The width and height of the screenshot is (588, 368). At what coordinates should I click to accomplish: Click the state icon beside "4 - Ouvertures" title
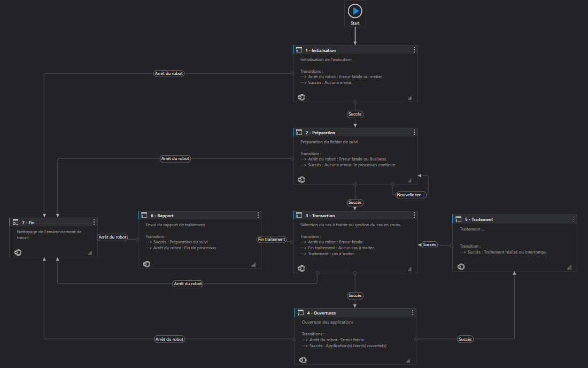(300, 312)
